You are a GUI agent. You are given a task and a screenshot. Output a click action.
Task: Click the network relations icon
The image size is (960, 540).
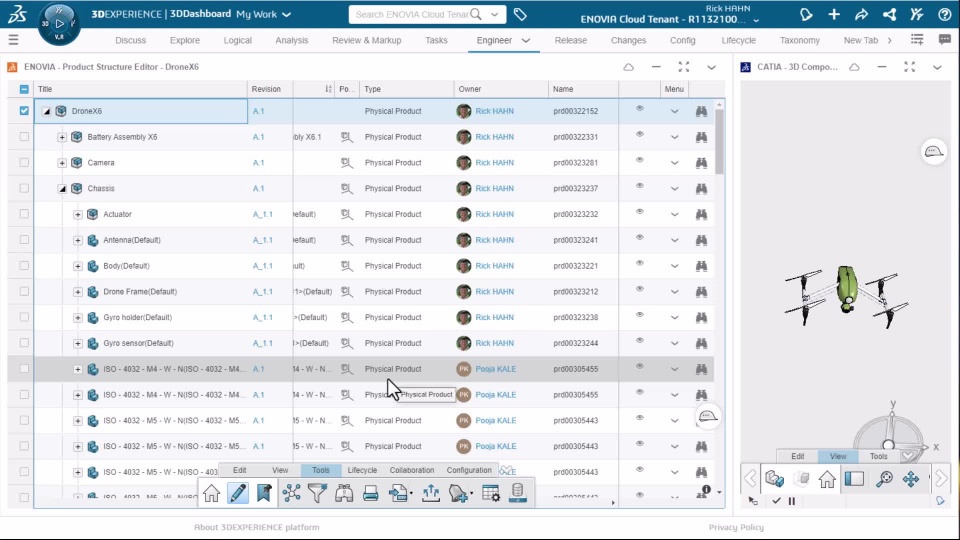pyautogui.click(x=291, y=493)
